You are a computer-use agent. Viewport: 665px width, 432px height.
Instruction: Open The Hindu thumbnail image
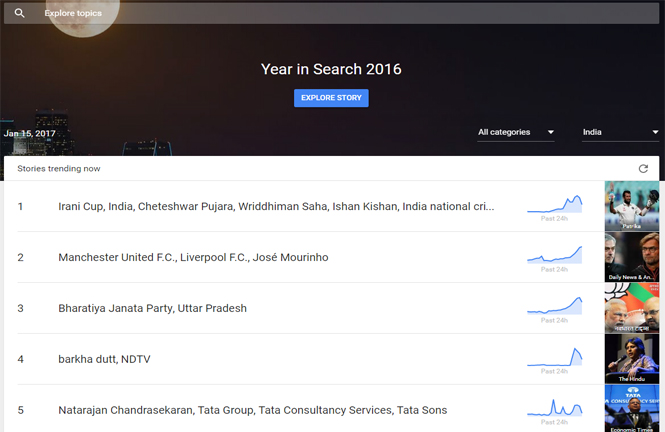632,359
